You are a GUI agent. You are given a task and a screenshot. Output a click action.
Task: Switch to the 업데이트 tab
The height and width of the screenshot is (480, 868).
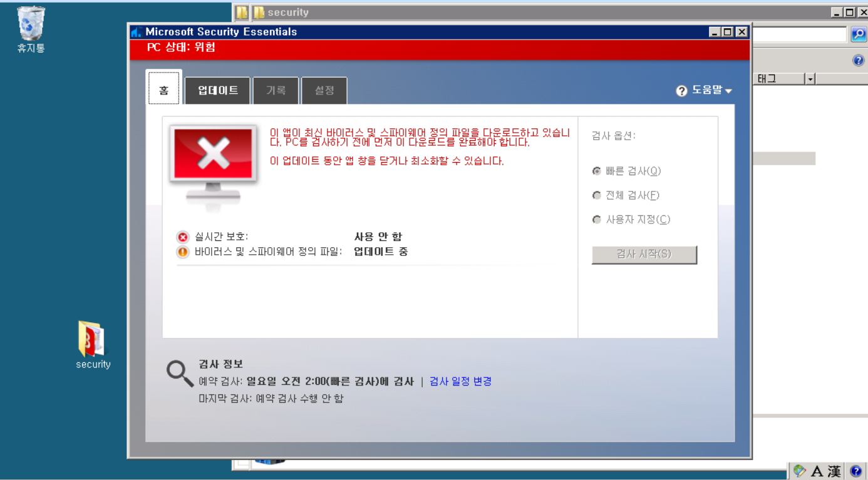[218, 91]
